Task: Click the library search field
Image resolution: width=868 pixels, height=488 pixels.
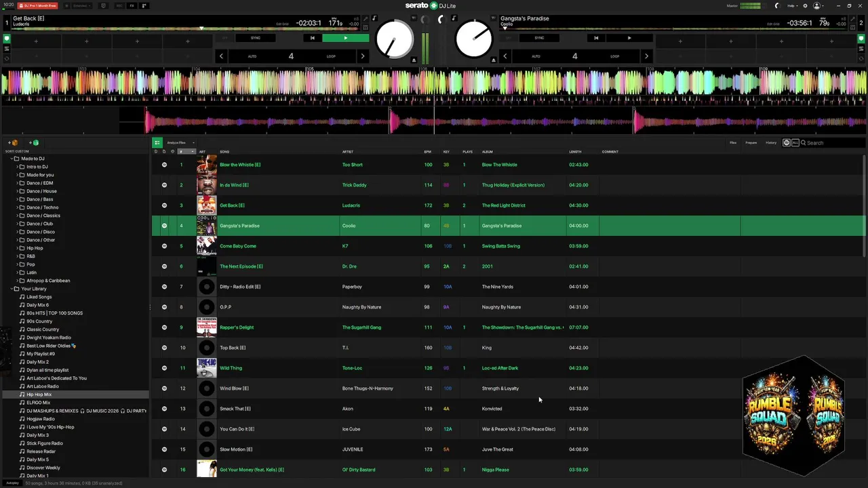Action: coord(833,143)
